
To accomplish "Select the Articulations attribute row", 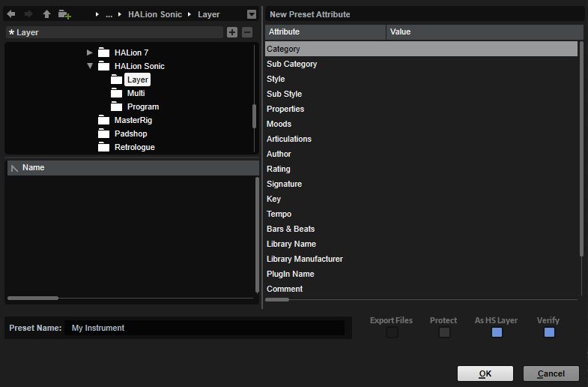I will click(422, 139).
